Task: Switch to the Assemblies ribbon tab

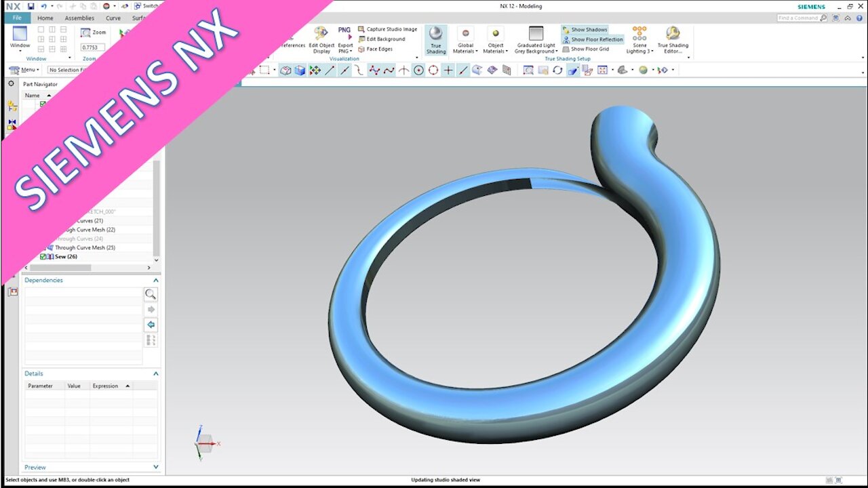Action: (79, 18)
